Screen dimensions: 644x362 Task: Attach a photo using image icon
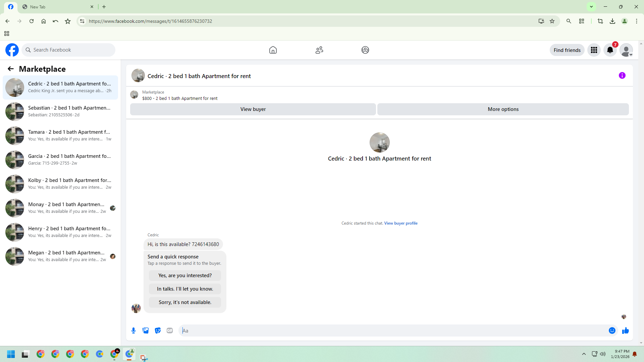coord(146,330)
